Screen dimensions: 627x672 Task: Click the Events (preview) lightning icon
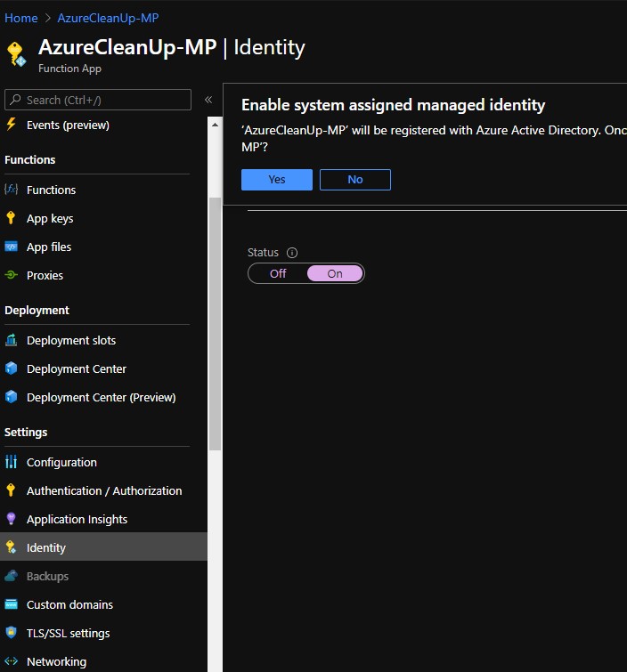click(x=11, y=125)
